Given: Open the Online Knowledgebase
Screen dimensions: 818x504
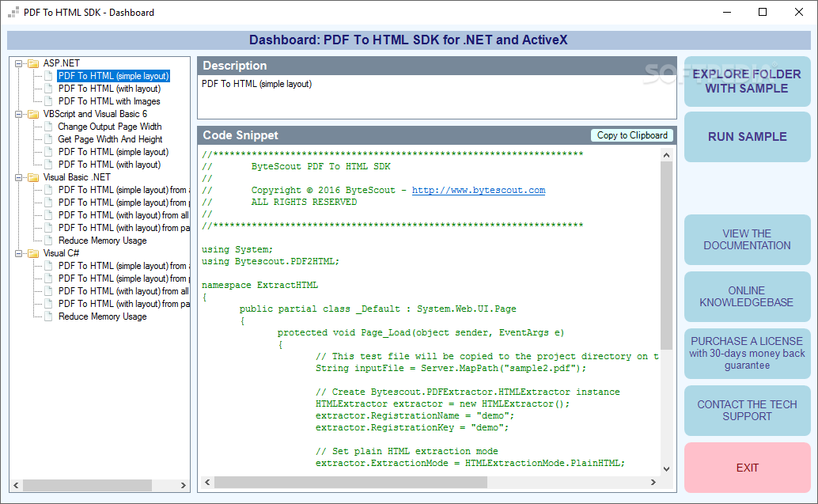Looking at the screenshot, I should click(747, 297).
